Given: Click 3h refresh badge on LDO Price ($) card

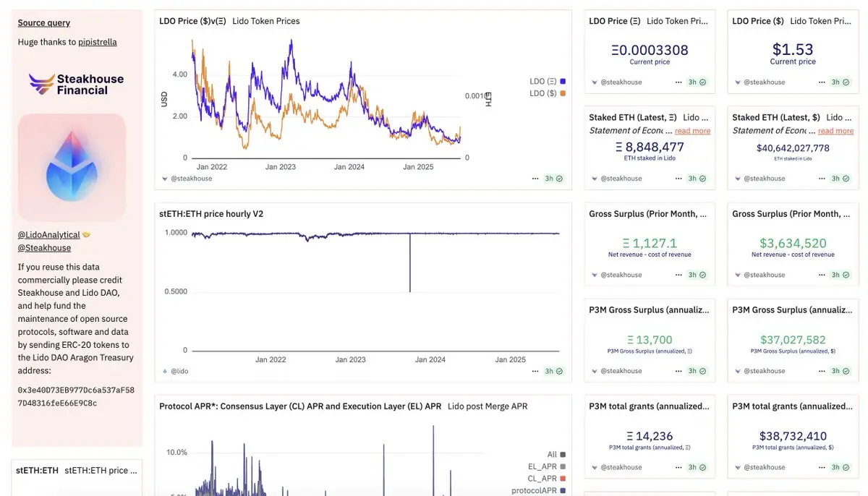Looking at the screenshot, I should point(841,82).
